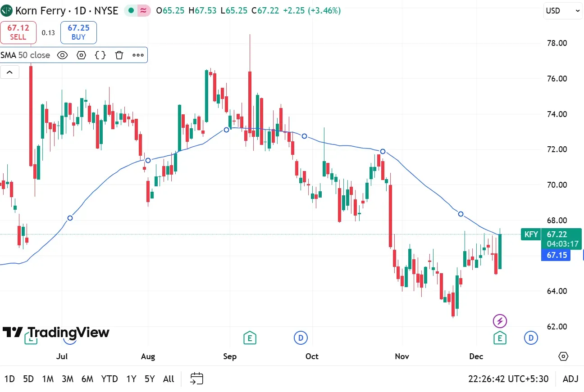Open SMA indicator settings hexagon icon

[x=81, y=55]
